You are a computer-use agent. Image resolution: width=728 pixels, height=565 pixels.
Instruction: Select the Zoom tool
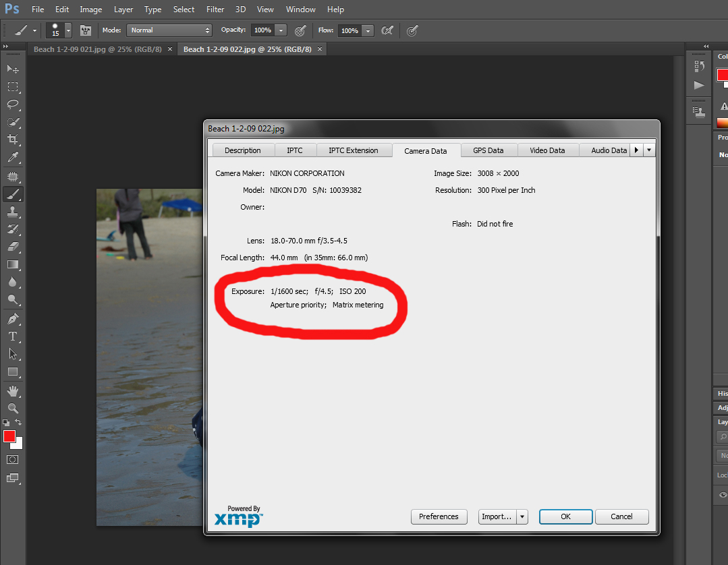13,409
